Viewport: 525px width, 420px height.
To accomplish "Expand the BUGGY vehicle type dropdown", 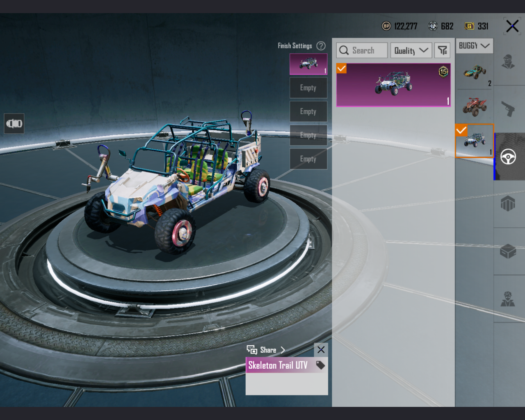I will tap(474, 46).
